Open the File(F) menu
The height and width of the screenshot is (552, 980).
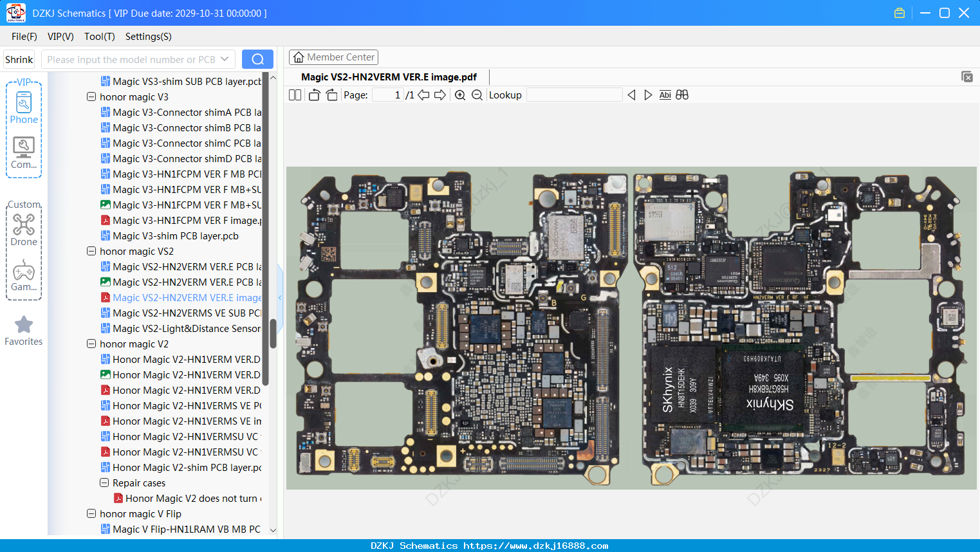click(x=24, y=37)
